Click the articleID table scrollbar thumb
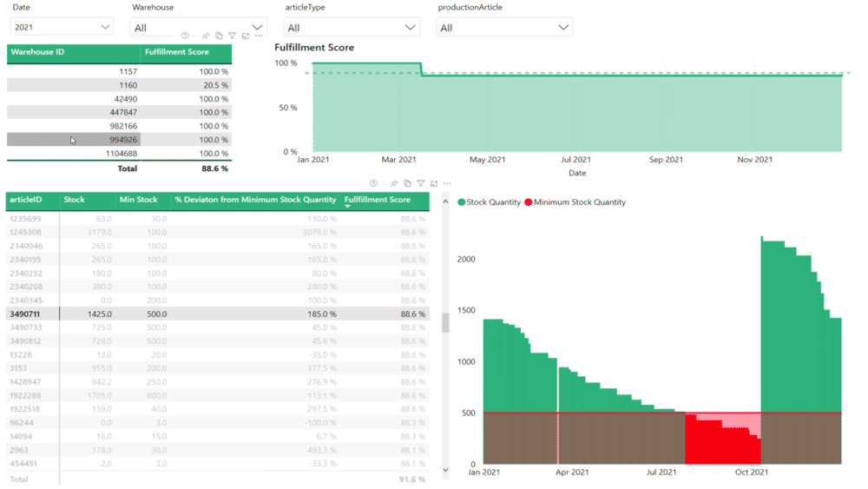868x489 pixels. click(445, 322)
